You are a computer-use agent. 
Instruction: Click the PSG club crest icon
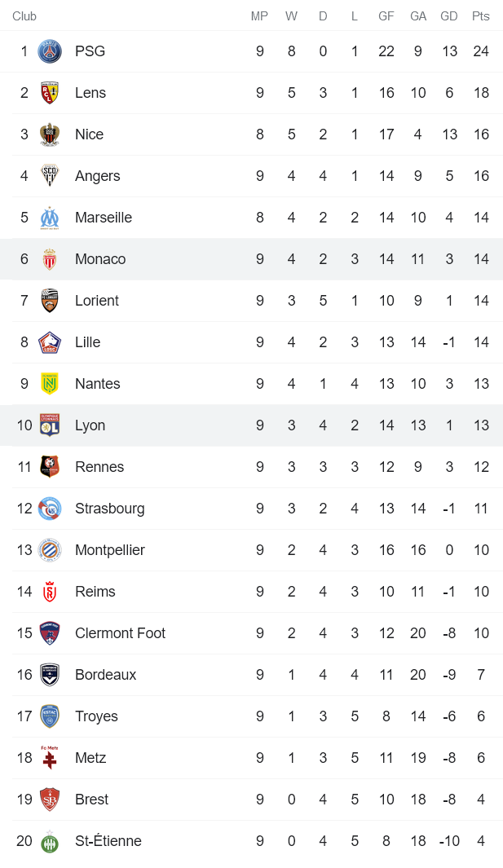tap(50, 51)
